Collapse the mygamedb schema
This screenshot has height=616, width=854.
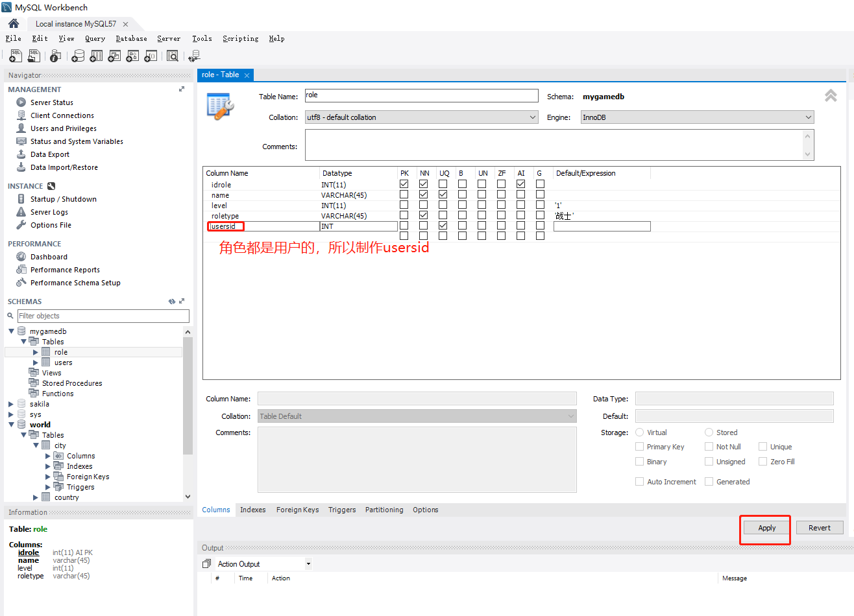(x=11, y=331)
